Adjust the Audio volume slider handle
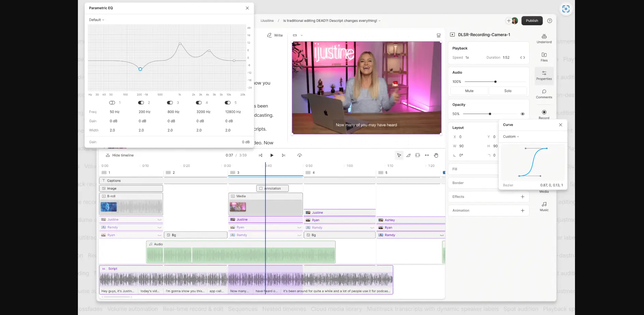The image size is (644, 315). coord(495,82)
